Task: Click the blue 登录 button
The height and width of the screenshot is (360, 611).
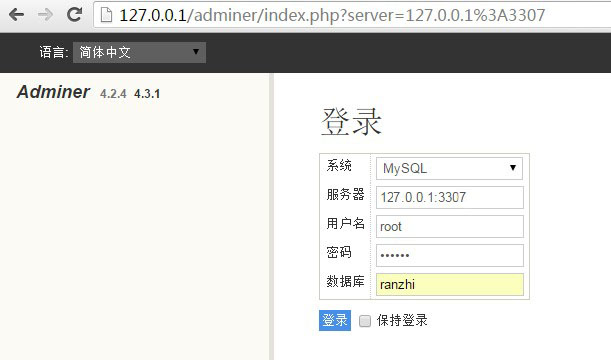Action: tap(335, 320)
